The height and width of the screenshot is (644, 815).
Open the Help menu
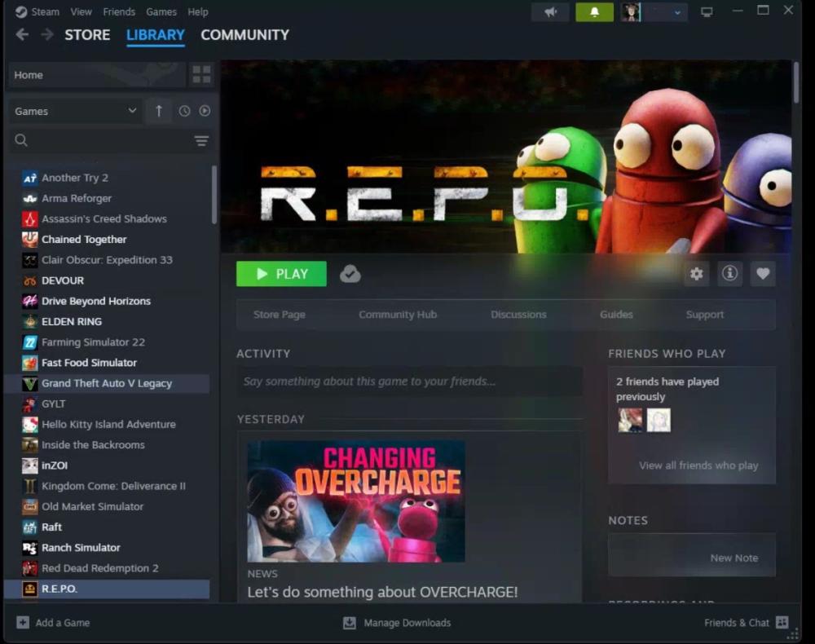(198, 11)
